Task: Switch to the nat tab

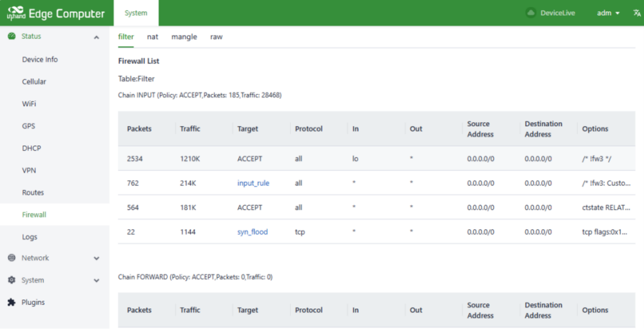Action: coord(153,37)
